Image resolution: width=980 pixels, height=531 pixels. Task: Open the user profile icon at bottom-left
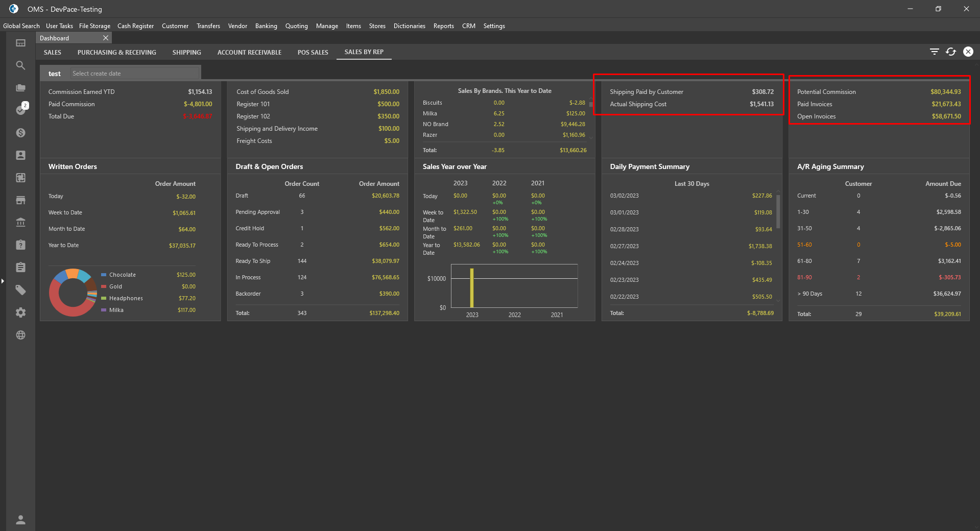[x=20, y=520]
